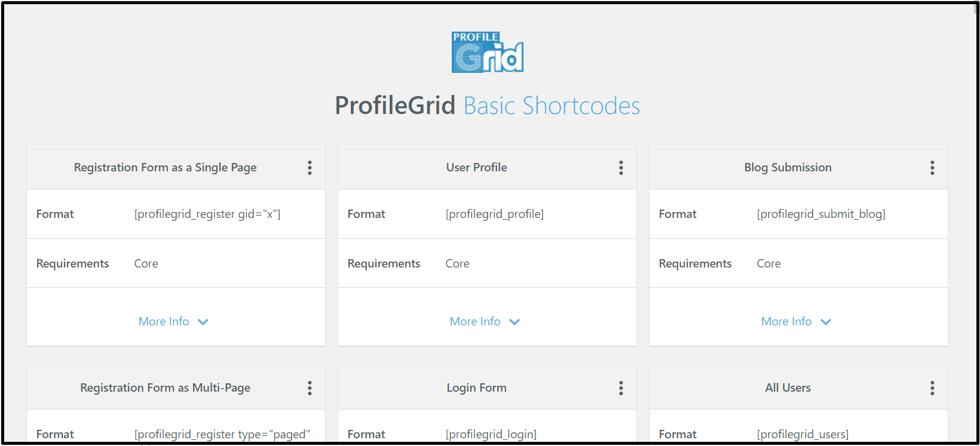980x446 pixels.
Task: Open three-dot menu for Registration Form as a Single Page
Action: pyautogui.click(x=310, y=168)
